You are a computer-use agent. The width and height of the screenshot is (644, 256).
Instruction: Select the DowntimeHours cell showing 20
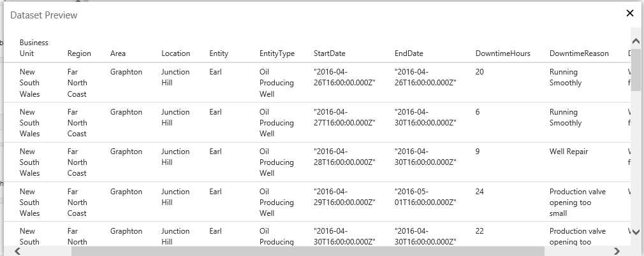tap(480, 72)
